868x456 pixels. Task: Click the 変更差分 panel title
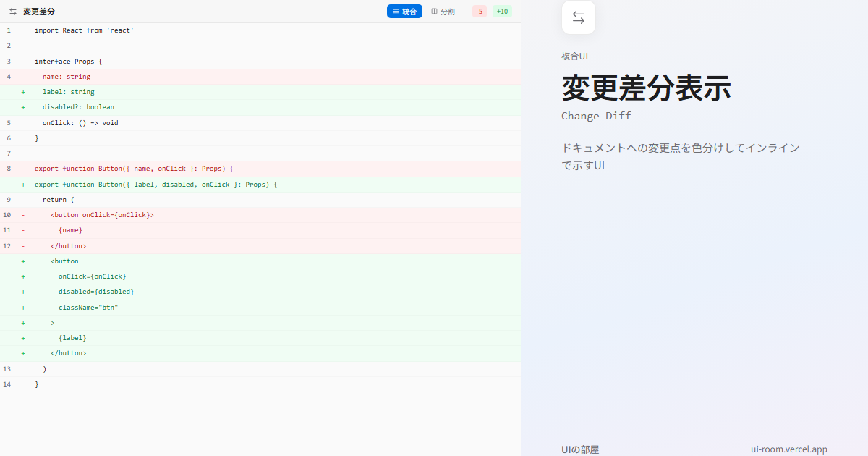[x=38, y=12]
